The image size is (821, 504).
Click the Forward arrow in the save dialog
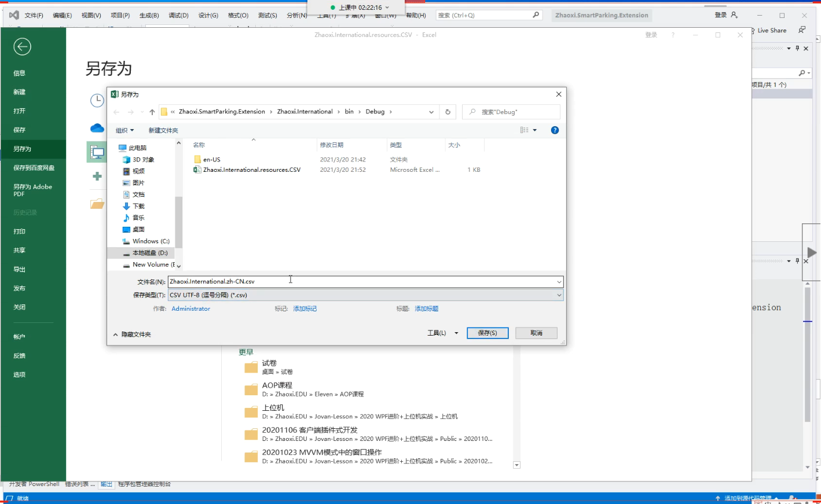pos(130,112)
